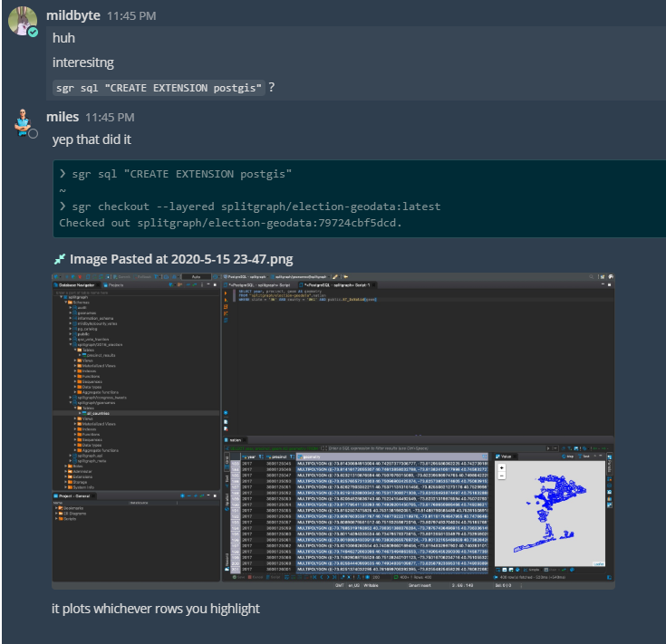Open miles's avatar profile picture

coord(23,122)
